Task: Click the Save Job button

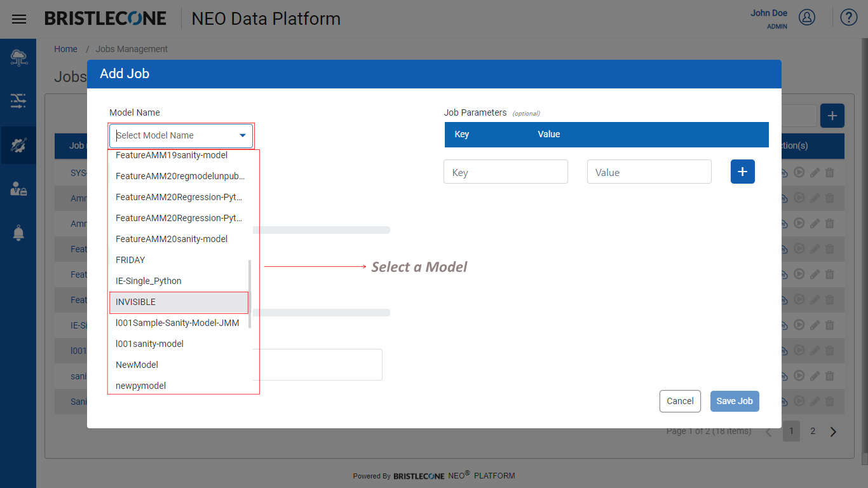Action: click(735, 401)
